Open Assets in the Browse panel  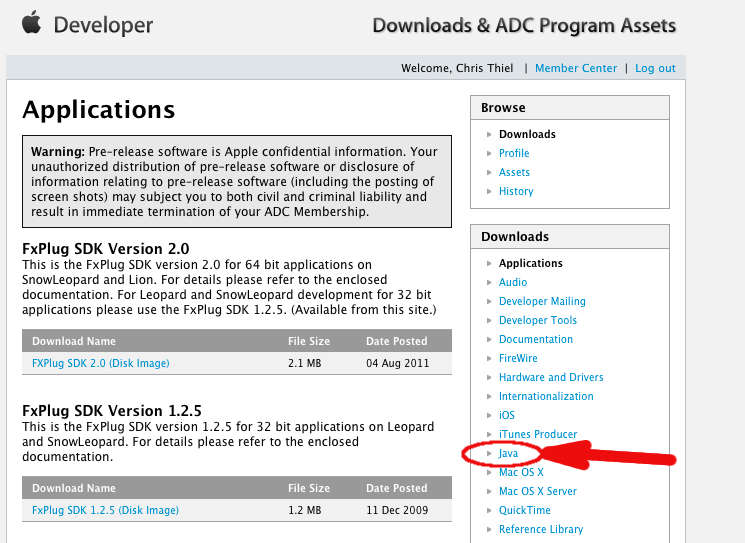point(514,172)
